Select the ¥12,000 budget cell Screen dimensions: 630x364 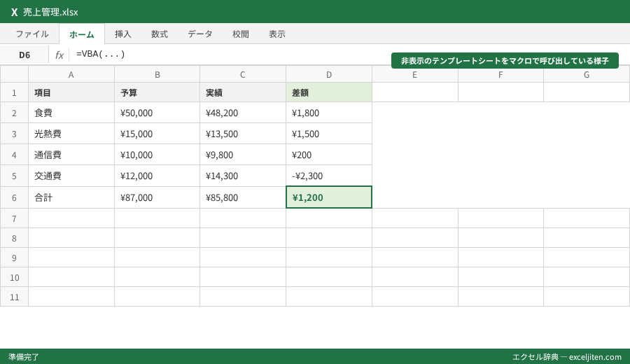(157, 176)
